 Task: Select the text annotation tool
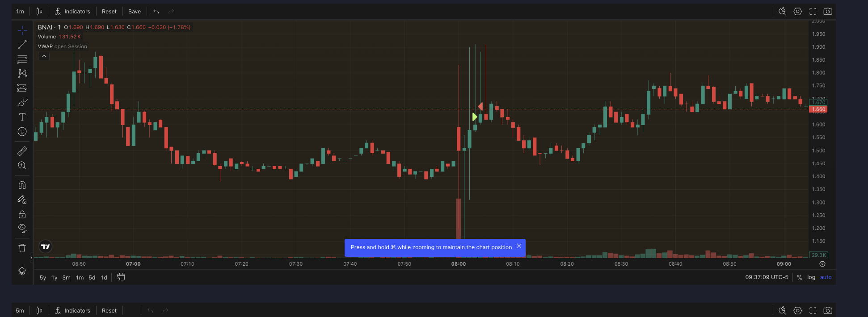(22, 117)
